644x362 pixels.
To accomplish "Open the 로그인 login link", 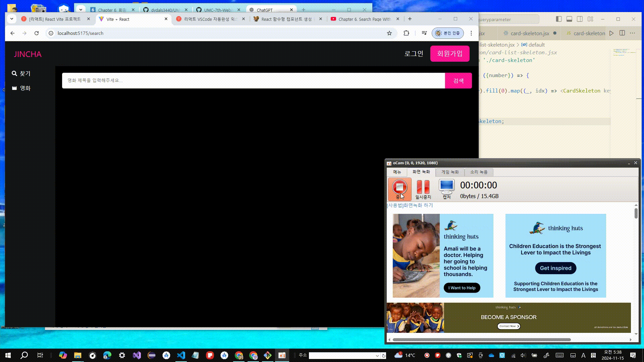I will tap(414, 54).
